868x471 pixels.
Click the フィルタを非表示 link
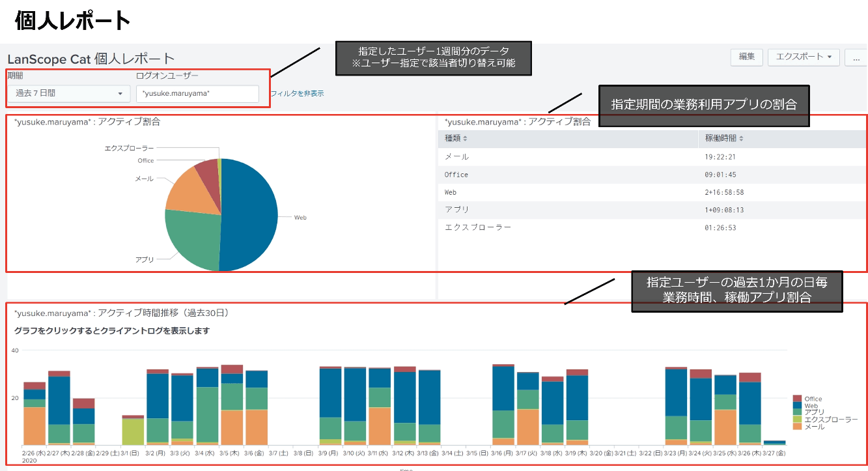pyautogui.click(x=296, y=94)
